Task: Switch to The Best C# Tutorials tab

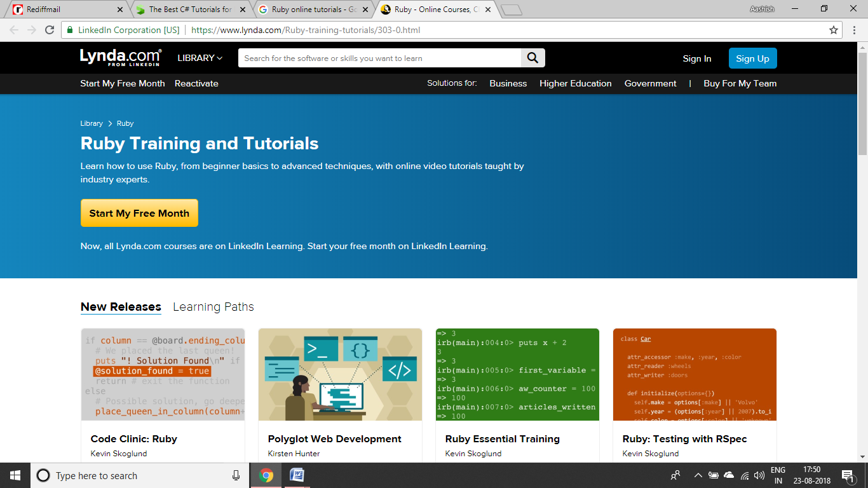Action: pyautogui.click(x=191, y=10)
